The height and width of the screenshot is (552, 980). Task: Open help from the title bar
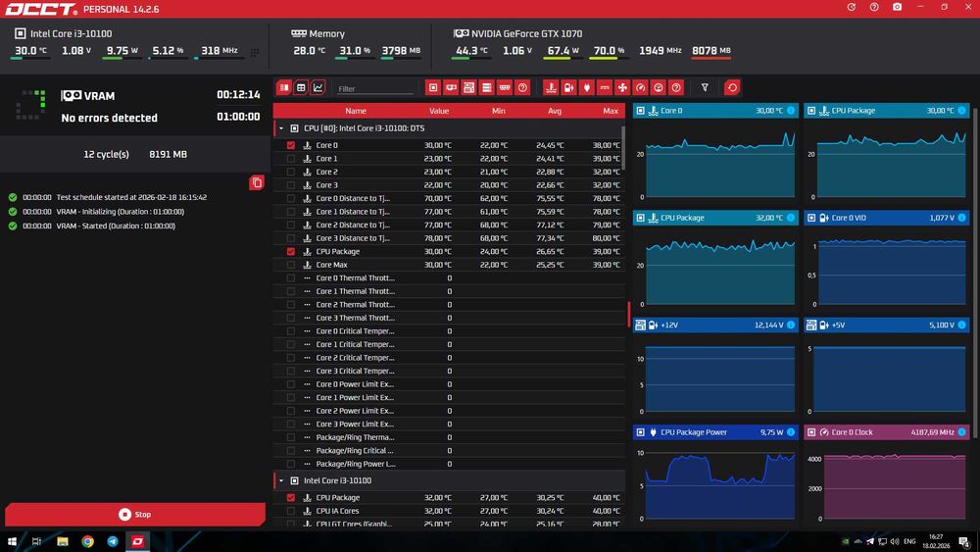874,7
